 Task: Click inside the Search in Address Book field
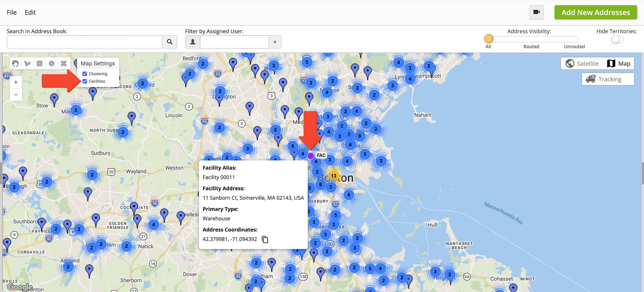point(84,41)
